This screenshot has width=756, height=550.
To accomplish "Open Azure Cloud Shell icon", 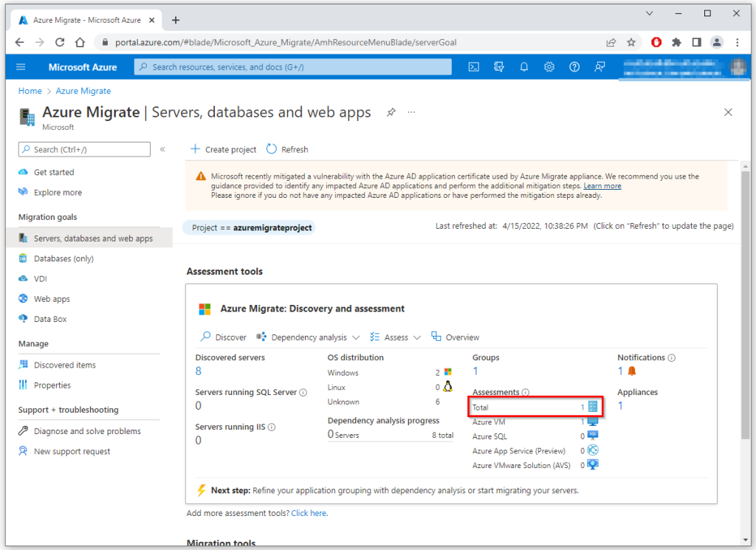I will (x=473, y=67).
